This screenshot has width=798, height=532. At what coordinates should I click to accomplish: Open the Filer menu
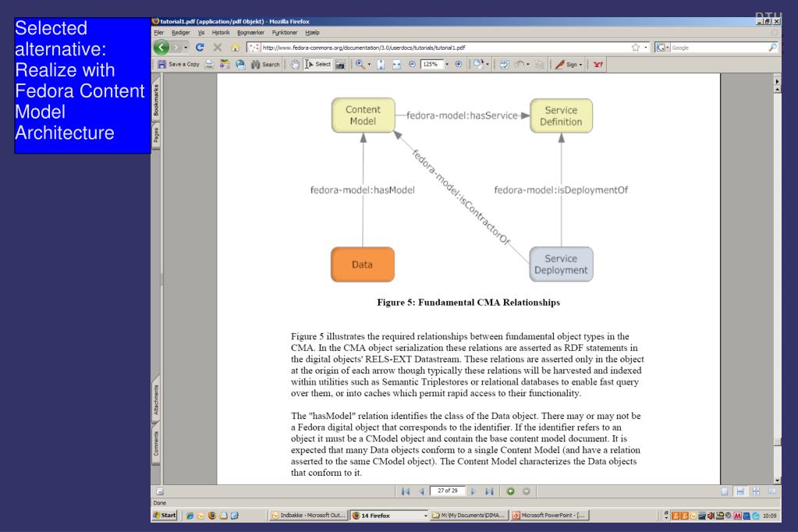click(159, 33)
